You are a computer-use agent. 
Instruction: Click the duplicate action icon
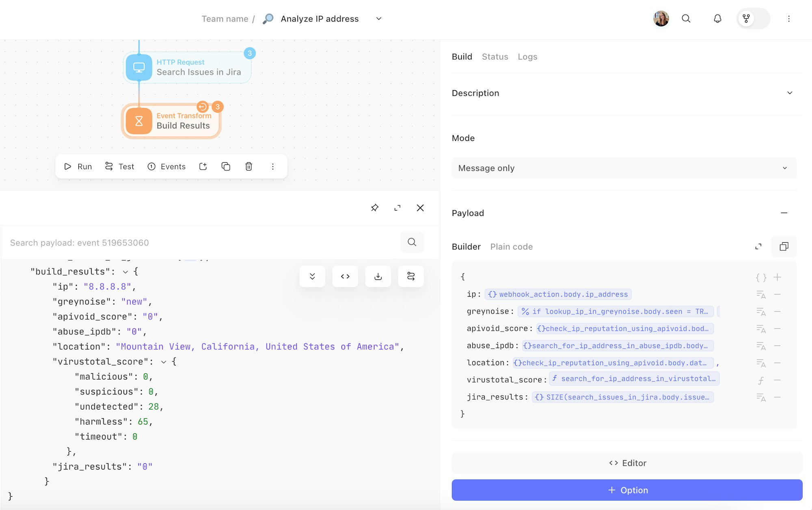(x=226, y=166)
